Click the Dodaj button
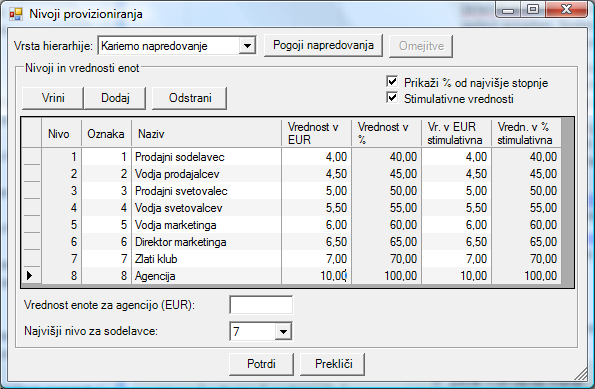595x389 pixels. pyautogui.click(x=115, y=98)
